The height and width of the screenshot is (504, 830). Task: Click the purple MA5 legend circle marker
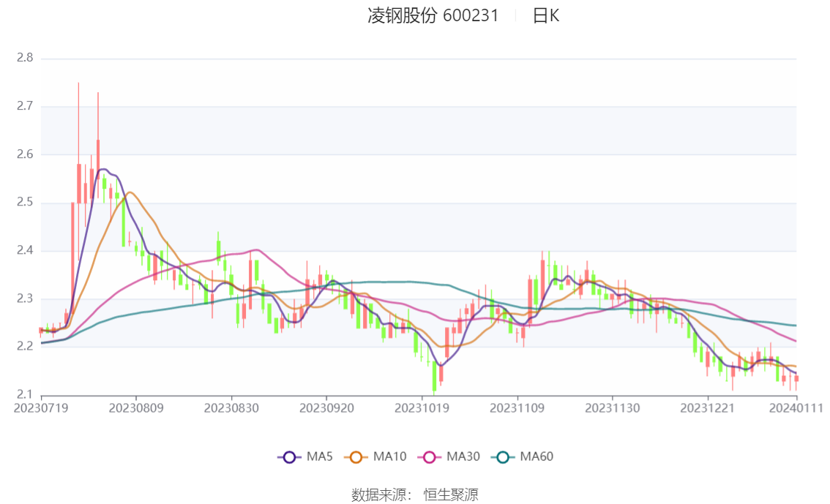289,457
